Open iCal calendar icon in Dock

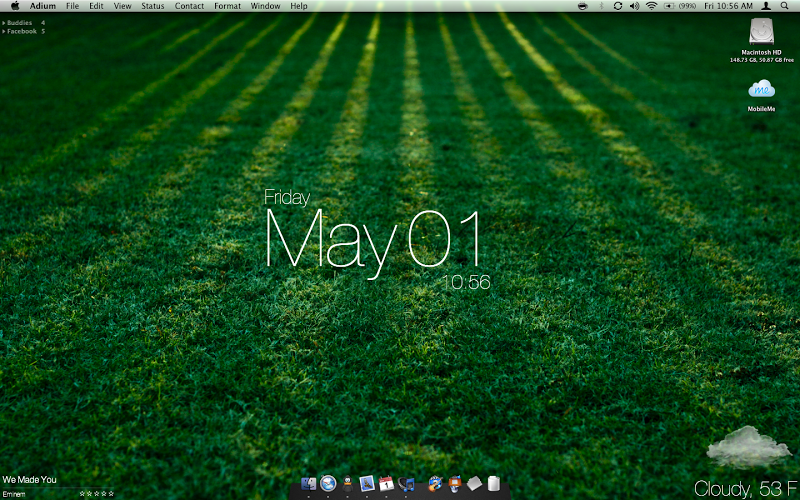pyautogui.click(x=386, y=483)
